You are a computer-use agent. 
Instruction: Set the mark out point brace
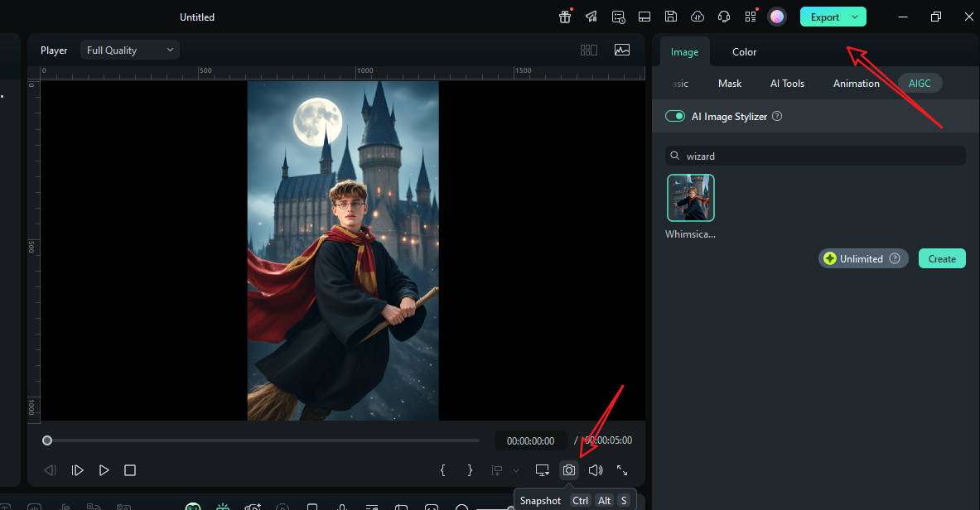coord(470,470)
